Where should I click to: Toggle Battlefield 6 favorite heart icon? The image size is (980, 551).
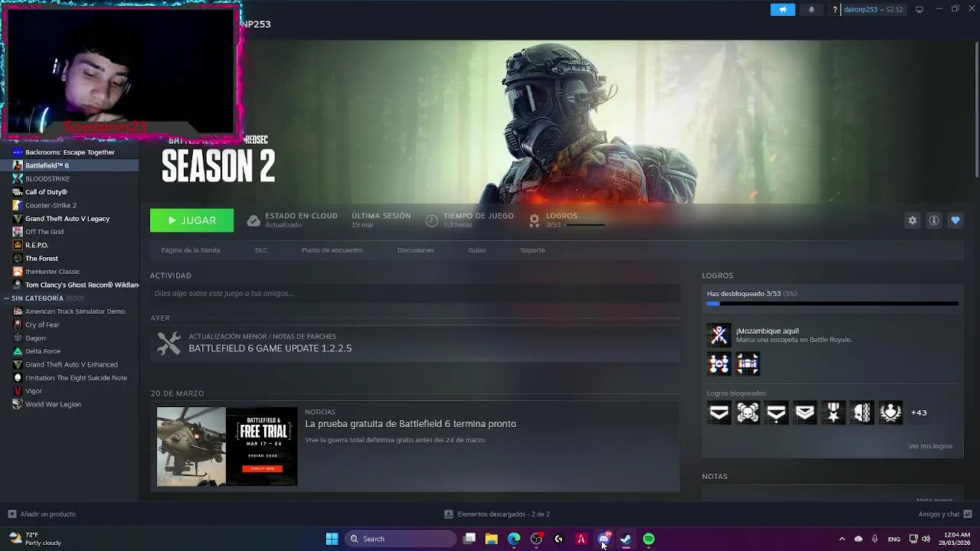click(955, 220)
